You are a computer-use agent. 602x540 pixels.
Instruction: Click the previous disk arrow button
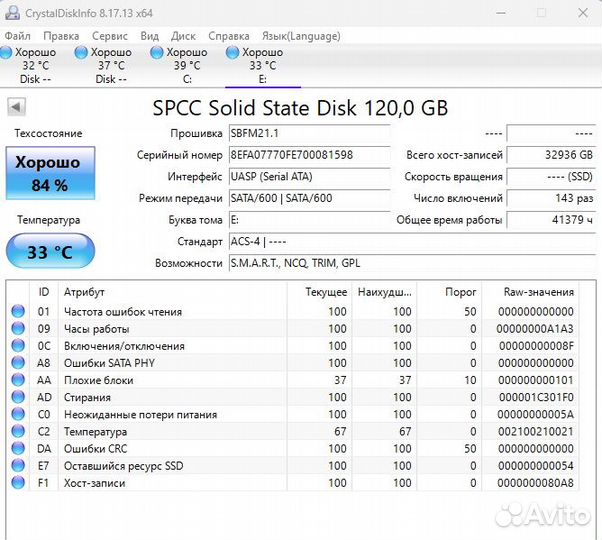[17, 107]
